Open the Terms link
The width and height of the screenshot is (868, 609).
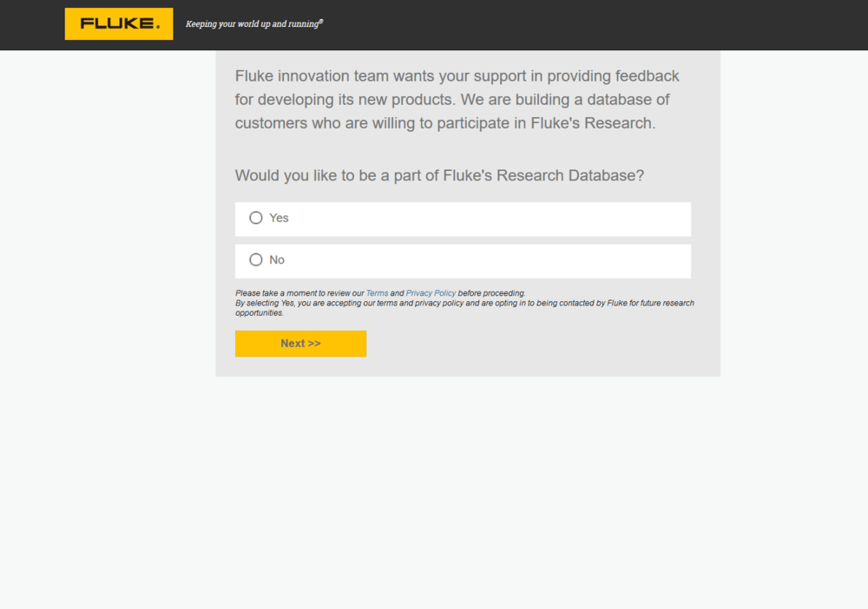[x=377, y=293]
